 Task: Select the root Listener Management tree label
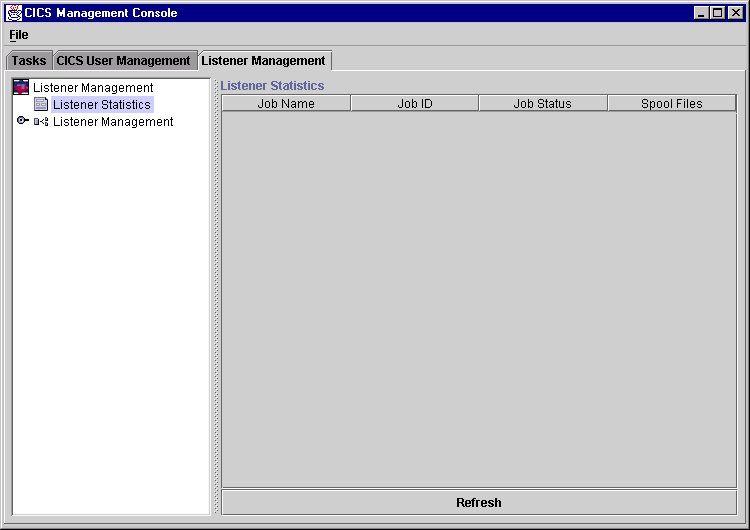(93, 88)
